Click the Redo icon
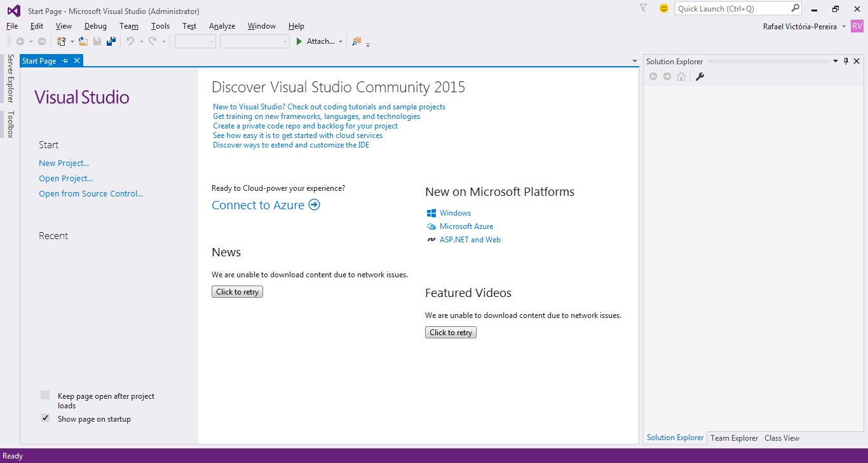 click(x=153, y=41)
